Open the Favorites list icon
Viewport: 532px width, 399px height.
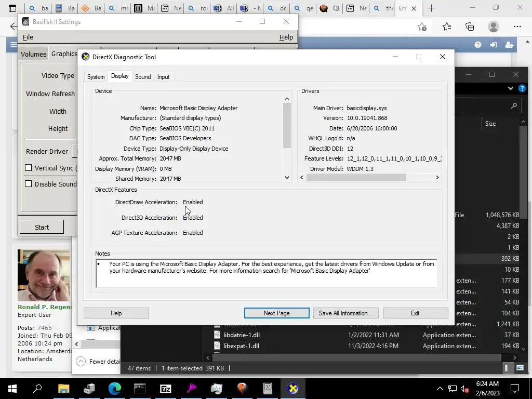click(x=446, y=26)
